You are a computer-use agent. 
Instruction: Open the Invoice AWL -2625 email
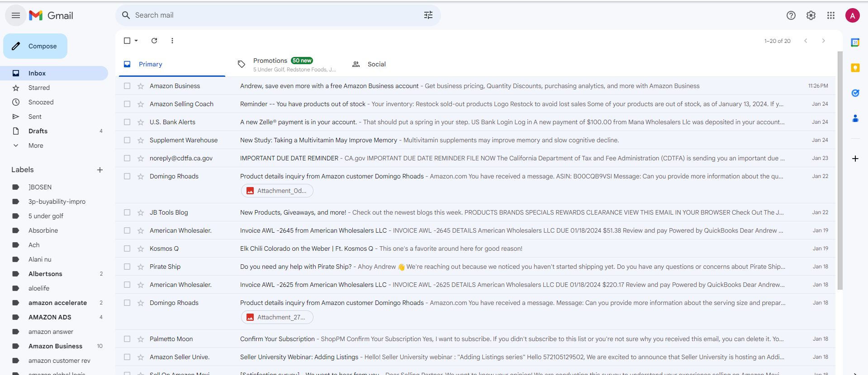pyautogui.click(x=475, y=285)
